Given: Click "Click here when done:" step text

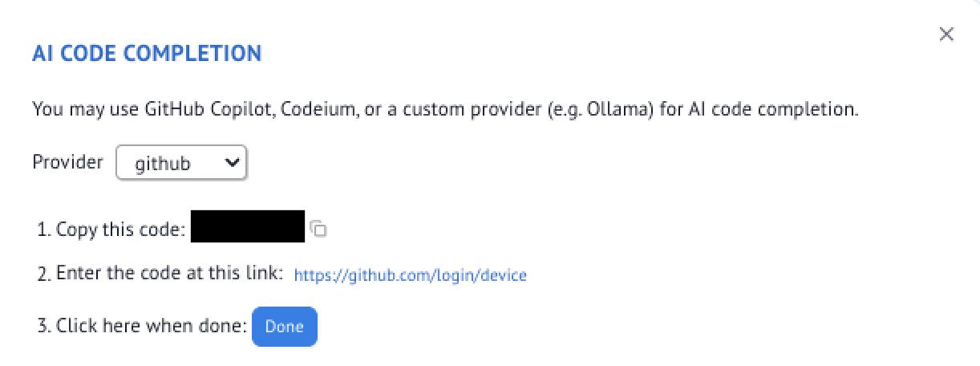Looking at the screenshot, I should 151,326.
